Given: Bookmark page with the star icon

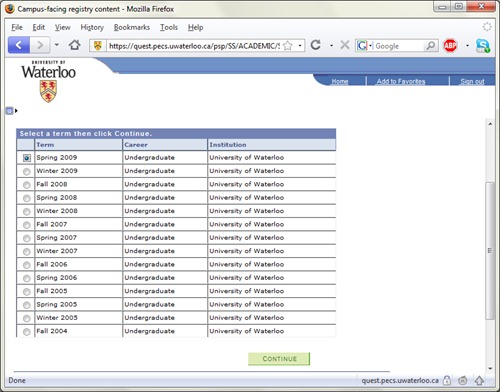Looking at the screenshot, I should click(287, 46).
